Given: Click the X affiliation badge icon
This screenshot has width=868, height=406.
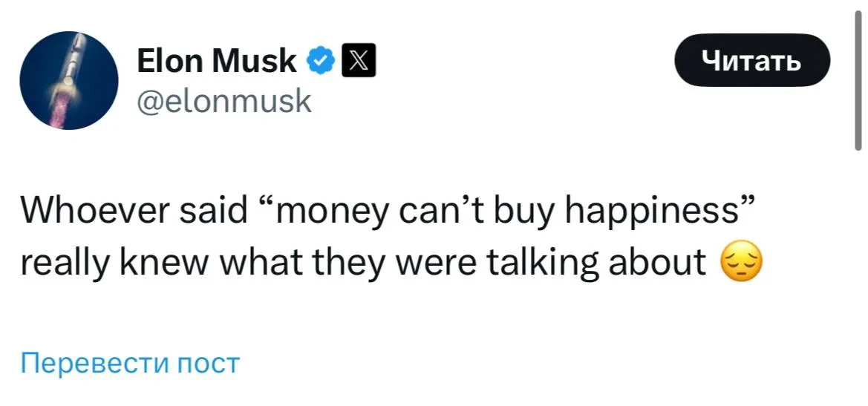Looking at the screenshot, I should (x=358, y=61).
